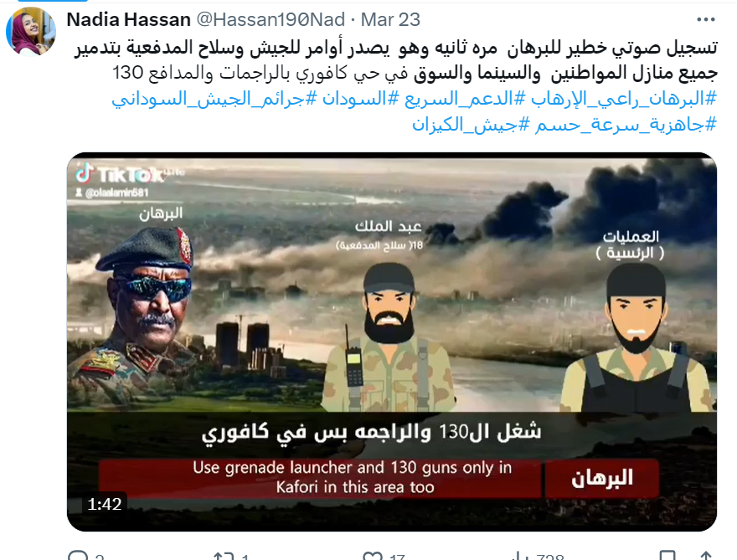Open the Nadia Hassan display name link
Image resolution: width=737 pixels, height=560 pixels.
(x=129, y=20)
